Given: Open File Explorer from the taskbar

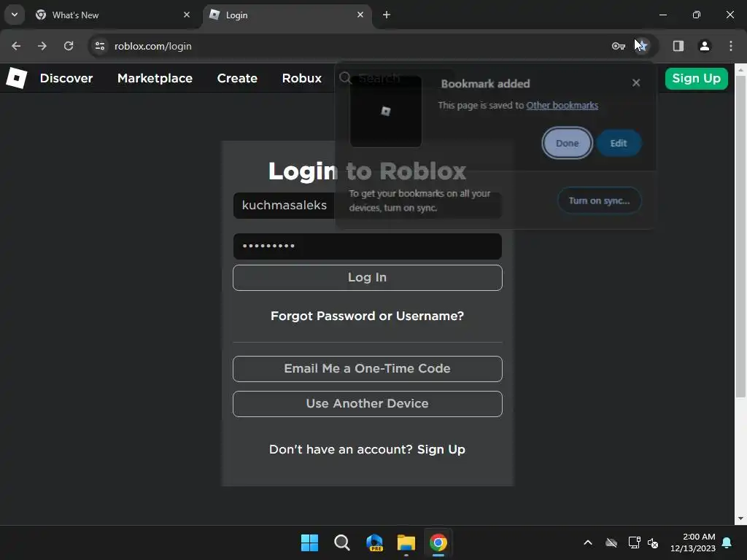Looking at the screenshot, I should pyautogui.click(x=406, y=542).
